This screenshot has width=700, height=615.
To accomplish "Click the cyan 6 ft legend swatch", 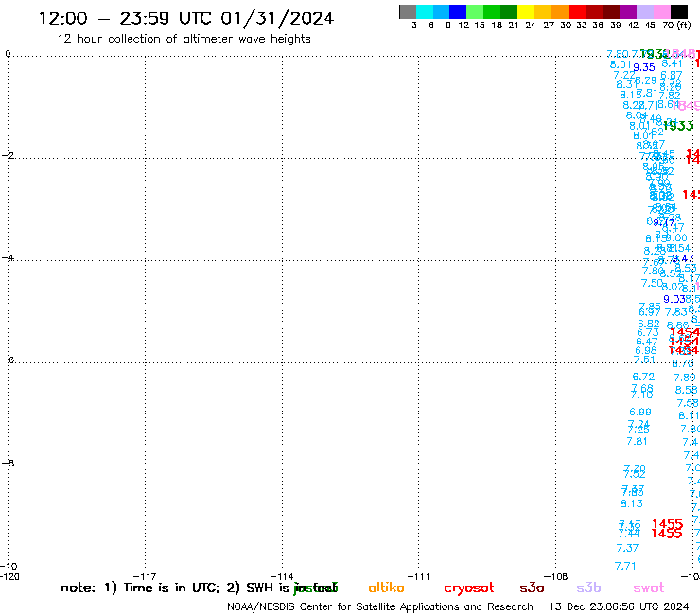I will click(425, 11).
